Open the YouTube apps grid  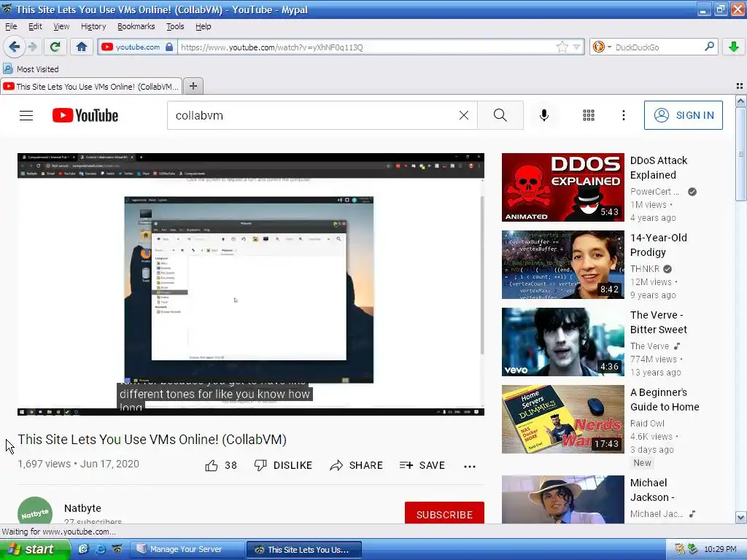coord(589,115)
